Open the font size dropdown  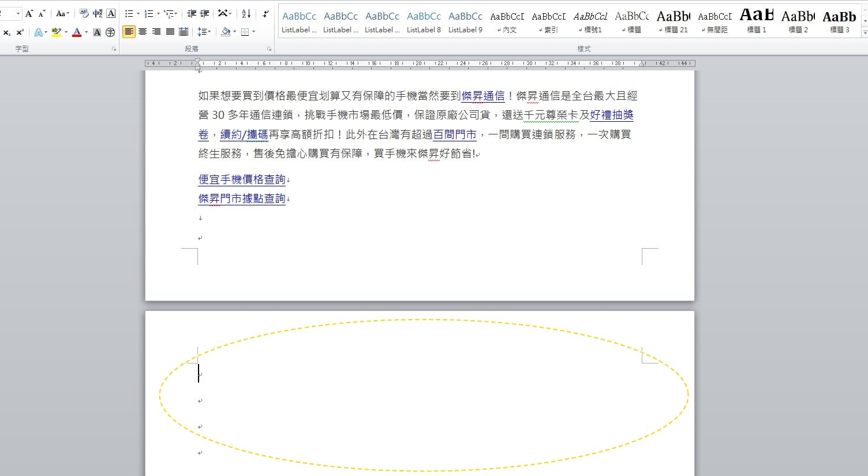[x=18, y=14]
